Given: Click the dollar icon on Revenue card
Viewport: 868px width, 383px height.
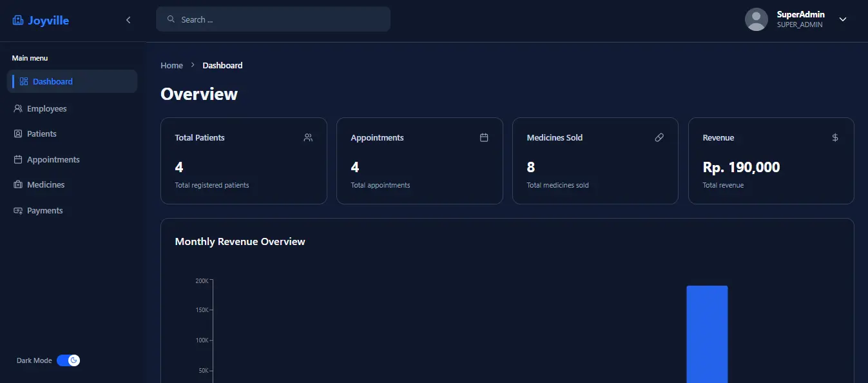Looking at the screenshot, I should point(835,137).
